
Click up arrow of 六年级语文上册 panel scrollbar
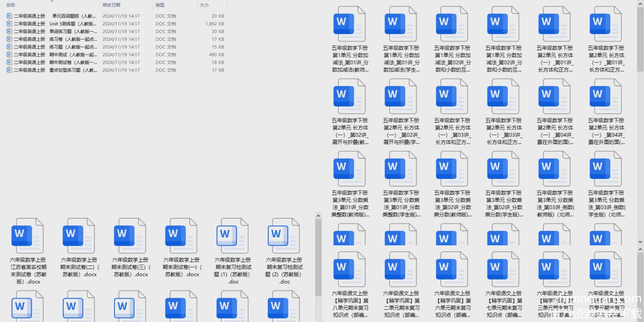640,250
